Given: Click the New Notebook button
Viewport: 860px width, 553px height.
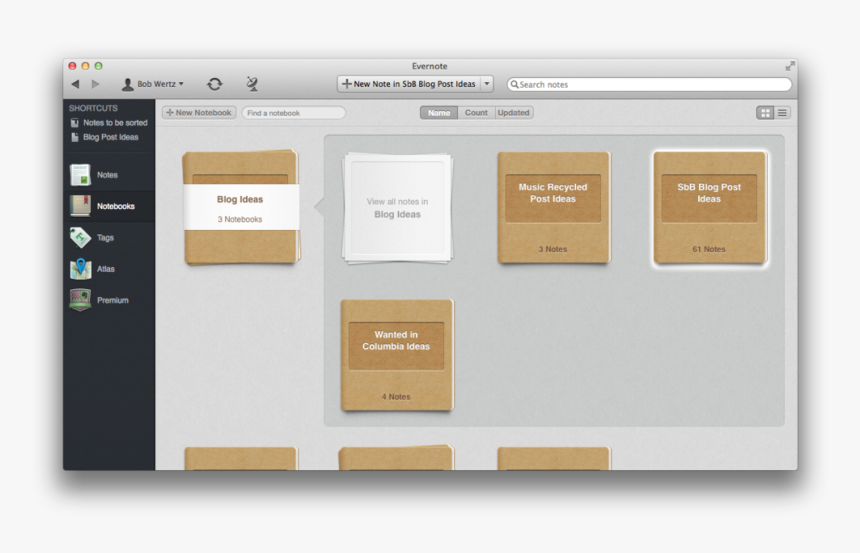Looking at the screenshot, I should coord(199,112).
